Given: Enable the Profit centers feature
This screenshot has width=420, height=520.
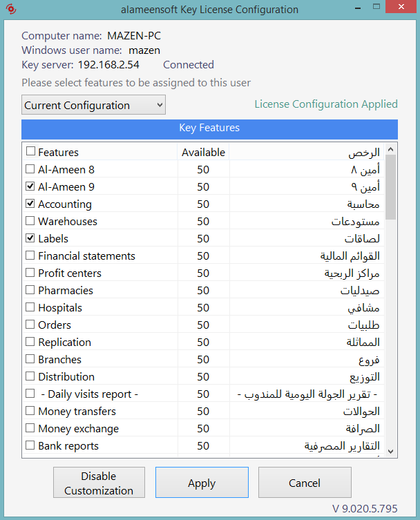Looking at the screenshot, I should [30, 273].
